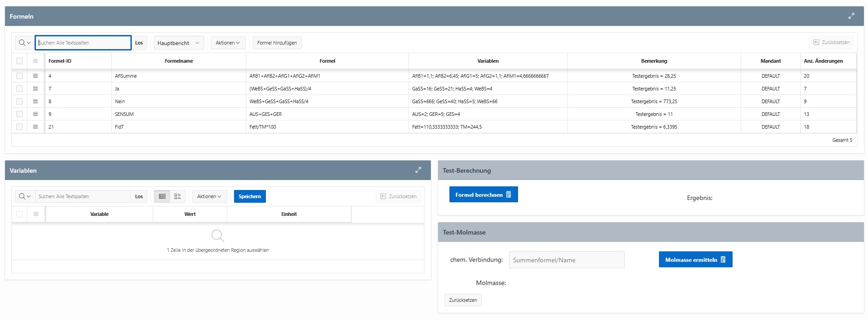868x320 pixels.
Task: Click the Molmasse ermitteln button
Action: (695, 260)
